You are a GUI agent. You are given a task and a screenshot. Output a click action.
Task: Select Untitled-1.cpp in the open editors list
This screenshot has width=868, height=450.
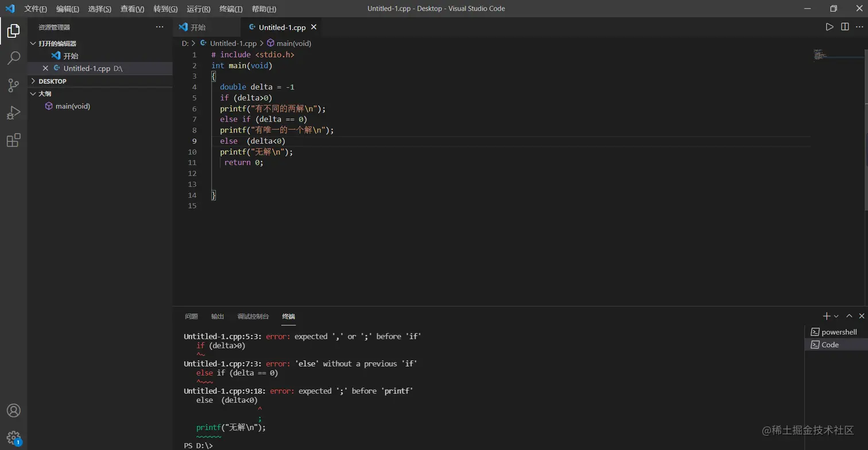pyautogui.click(x=100, y=68)
